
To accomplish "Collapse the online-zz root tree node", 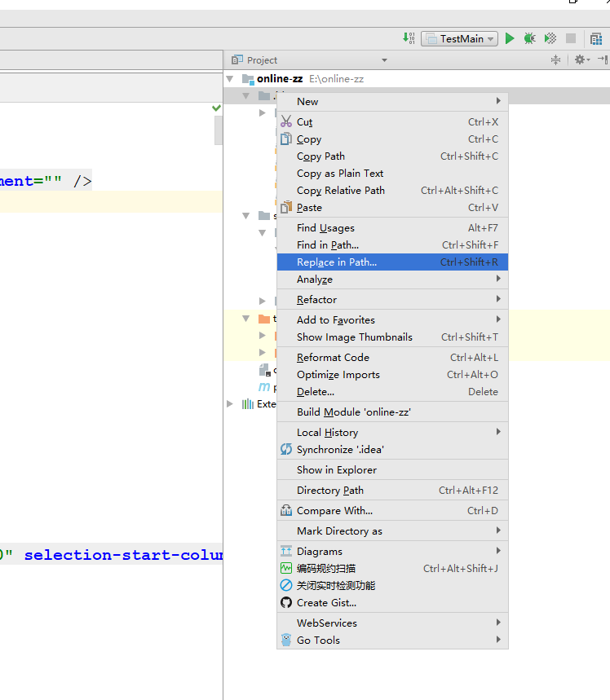I will pos(230,79).
